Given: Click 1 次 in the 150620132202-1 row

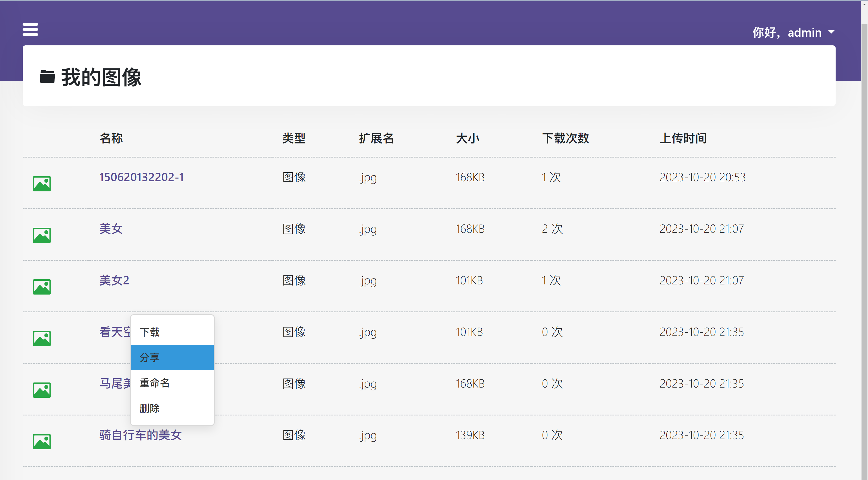Looking at the screenshot, I should tap(551, 177).
